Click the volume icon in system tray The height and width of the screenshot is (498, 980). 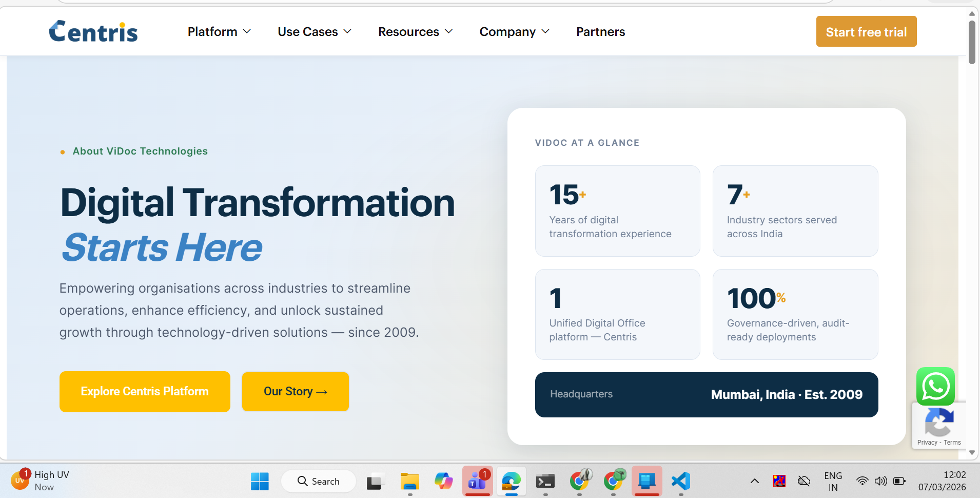point(880,481)
